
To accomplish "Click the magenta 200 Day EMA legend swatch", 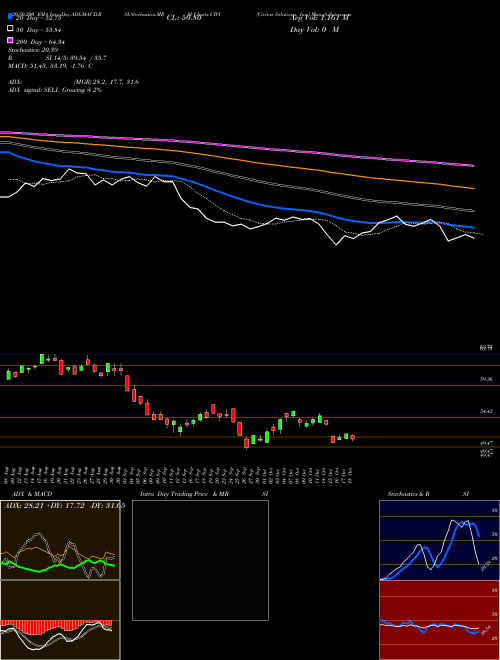I will 10,40.
